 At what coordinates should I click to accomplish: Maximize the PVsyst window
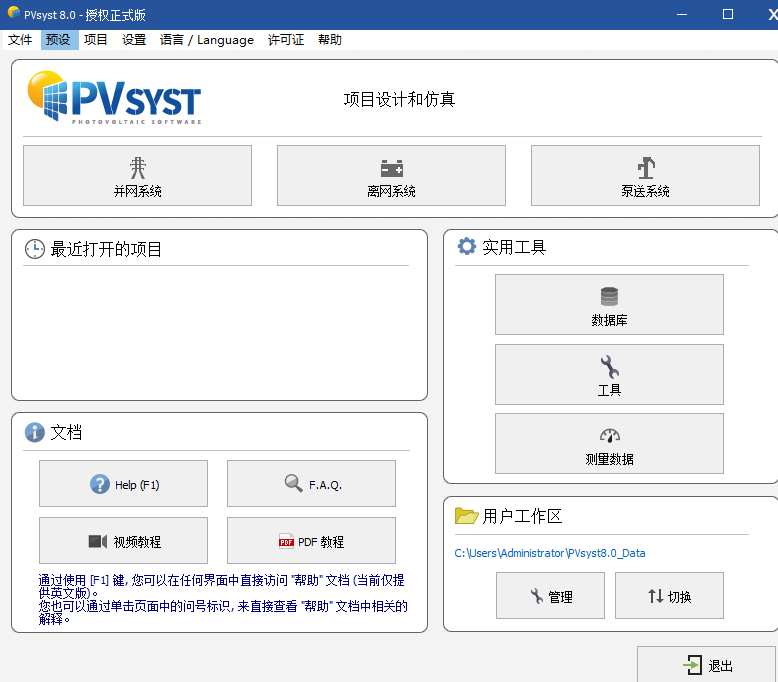coord(728,14)
